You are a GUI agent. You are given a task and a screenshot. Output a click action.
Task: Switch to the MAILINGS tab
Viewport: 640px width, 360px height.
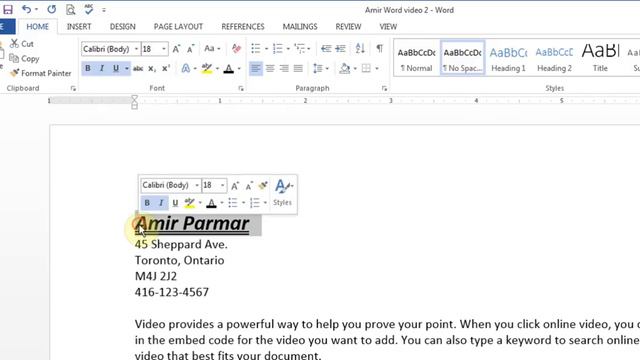point(300,27)
